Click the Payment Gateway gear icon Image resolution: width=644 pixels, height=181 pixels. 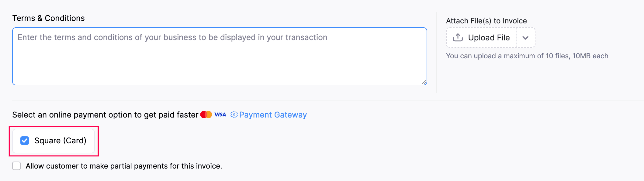pyautogui.click(x=234, y=114)
